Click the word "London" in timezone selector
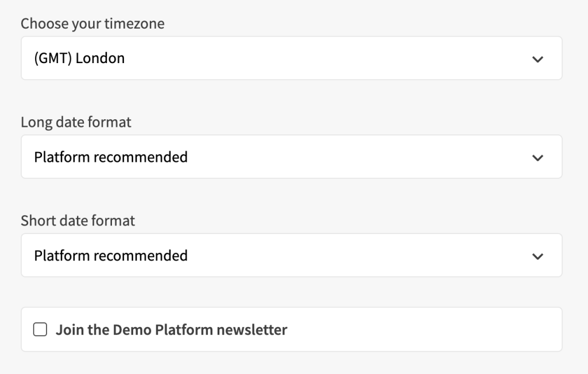 point(100,59)
